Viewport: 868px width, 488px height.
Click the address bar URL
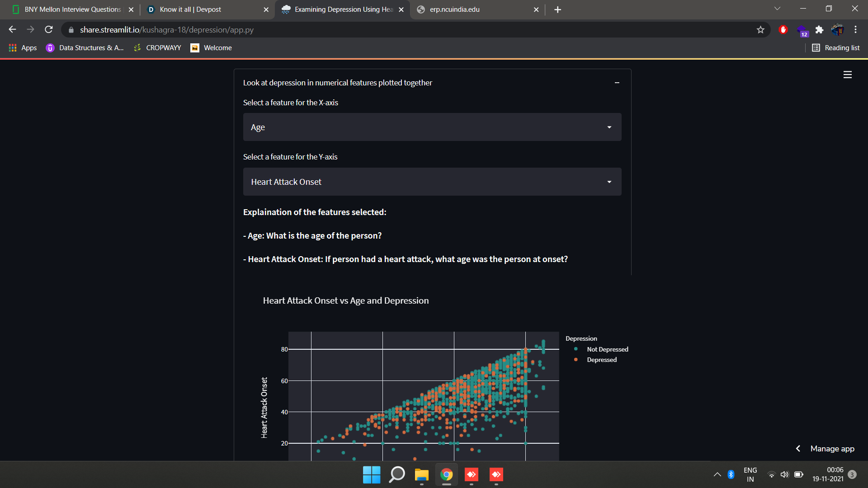[x=166, y=30]
